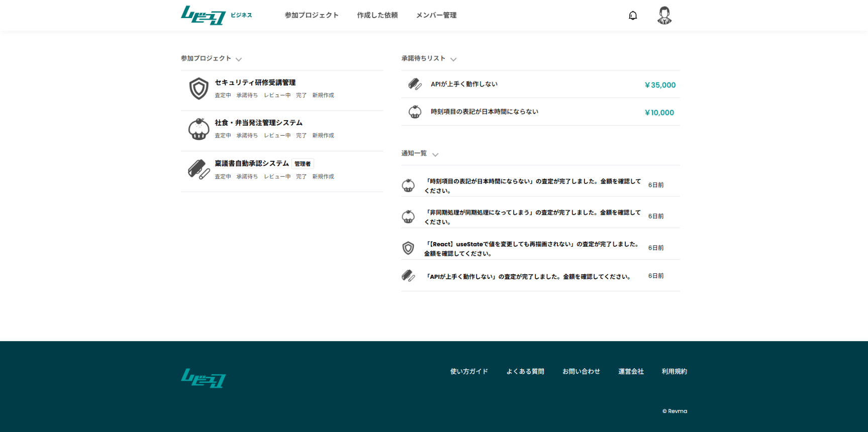The height and width of the screenshot is (432, 868).
Task: Open 利用規約 footer link
Action: (x=674, y=371)
